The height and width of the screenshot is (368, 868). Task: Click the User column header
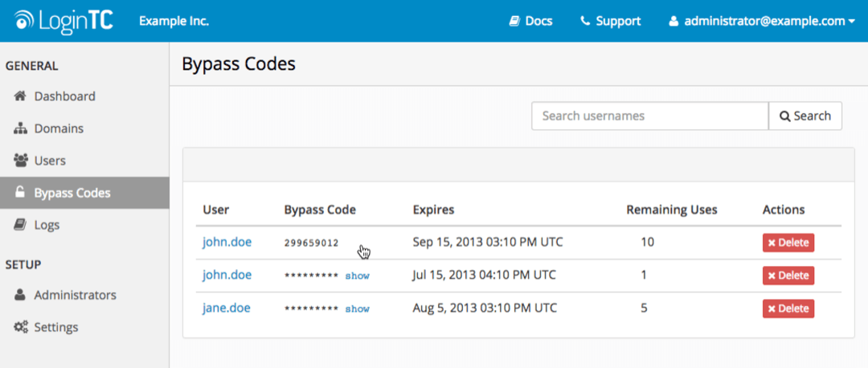click(216, 210)
